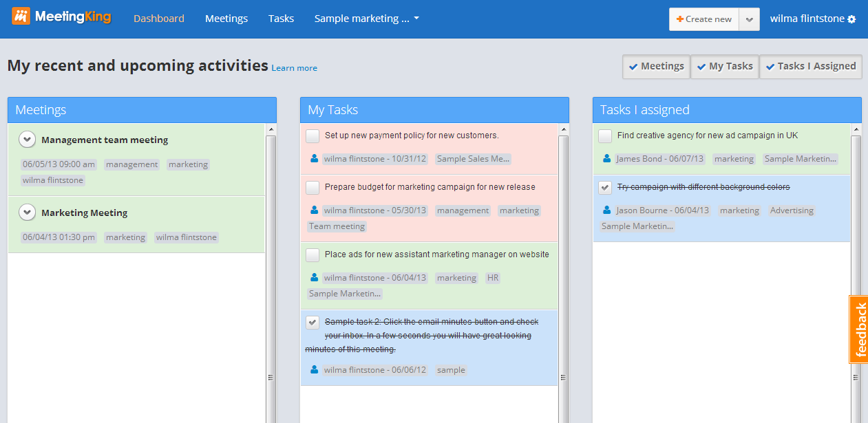
Task: Uncheck the completed Try campaign task
Action: pyautogui.click(x=604, y=186)
